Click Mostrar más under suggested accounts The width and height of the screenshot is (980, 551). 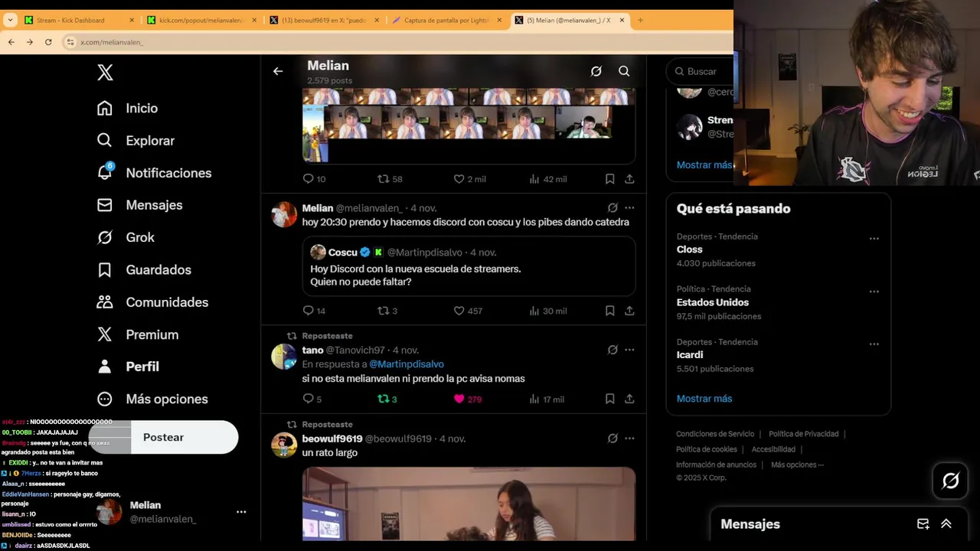[x=704, y=165]
